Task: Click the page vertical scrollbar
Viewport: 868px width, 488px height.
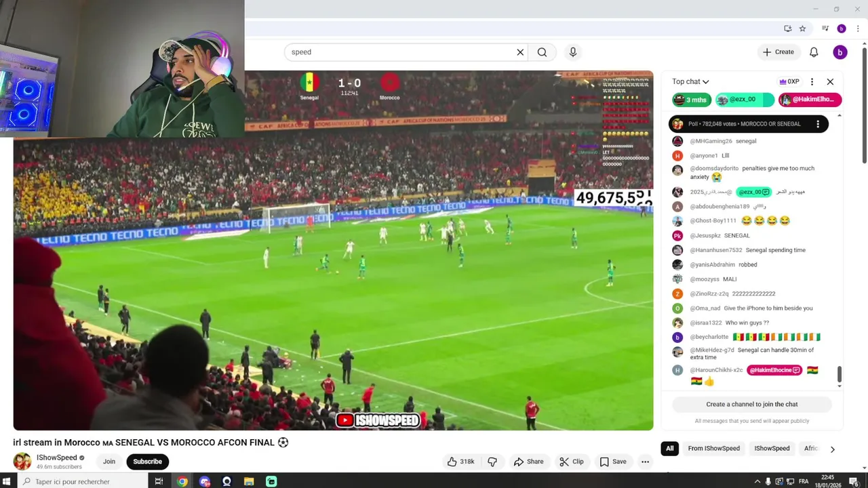Action: click(x=864, y=105)
